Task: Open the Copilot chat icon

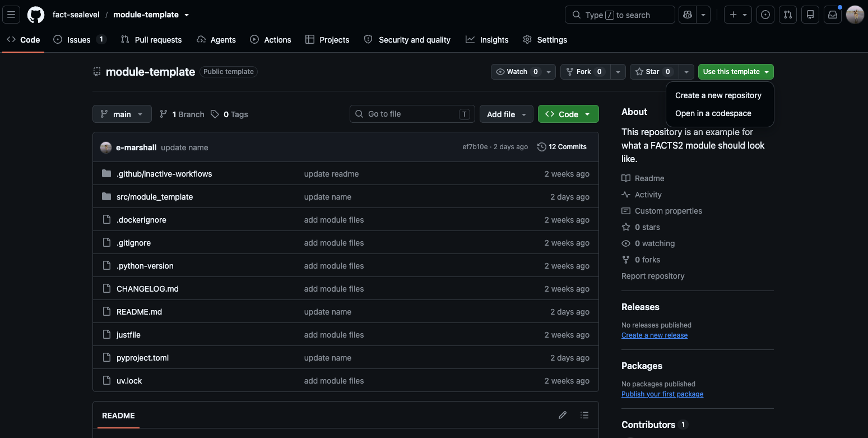Action: coord(688,15)
